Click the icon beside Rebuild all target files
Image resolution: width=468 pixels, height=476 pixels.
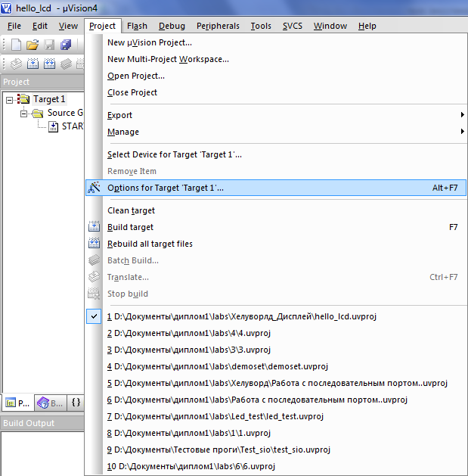pos(94,244)
